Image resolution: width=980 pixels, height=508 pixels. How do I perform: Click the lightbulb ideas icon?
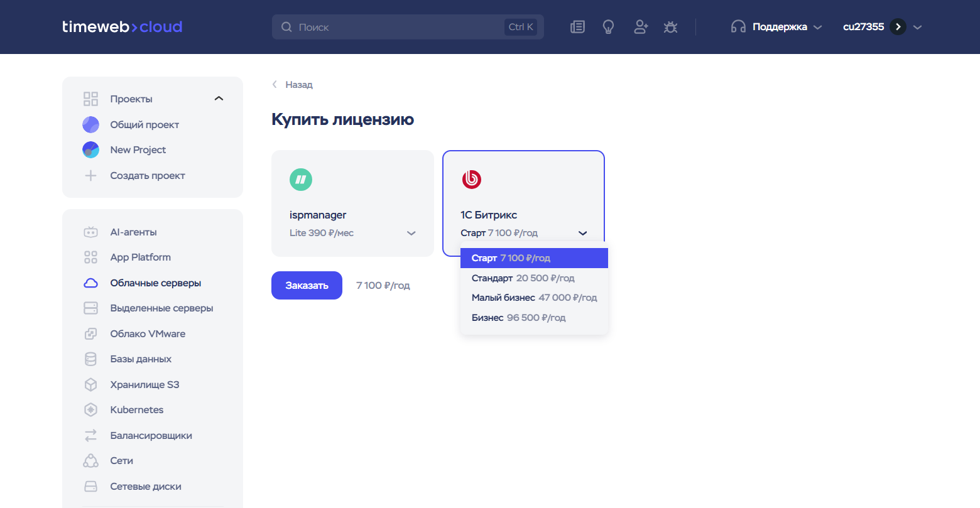608,27
